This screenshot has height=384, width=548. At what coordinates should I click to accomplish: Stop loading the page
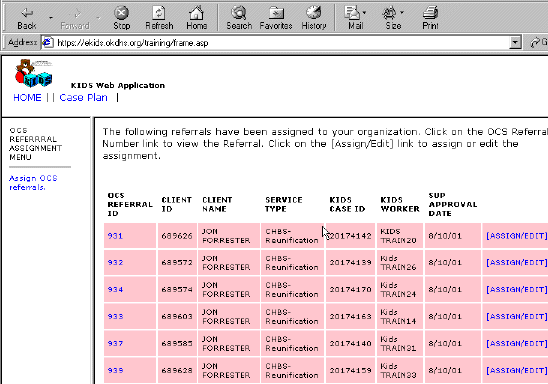[122, 18]
